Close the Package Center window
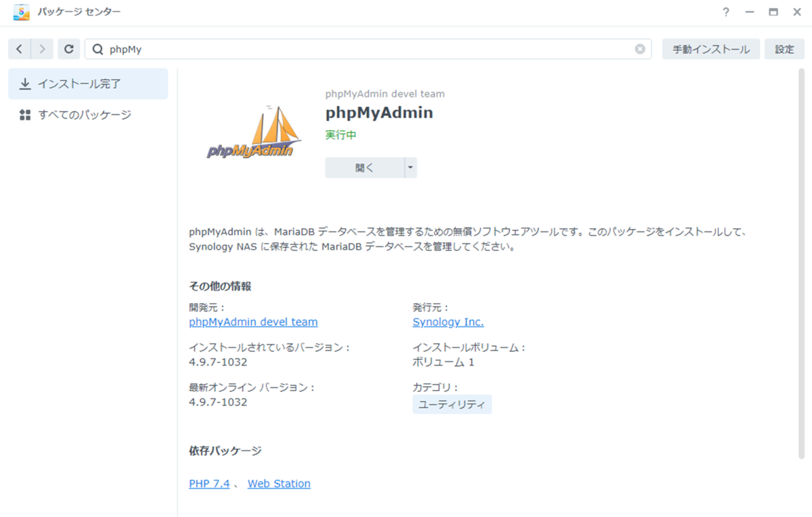This screenshot has width=812, height=517. [796, 12]
